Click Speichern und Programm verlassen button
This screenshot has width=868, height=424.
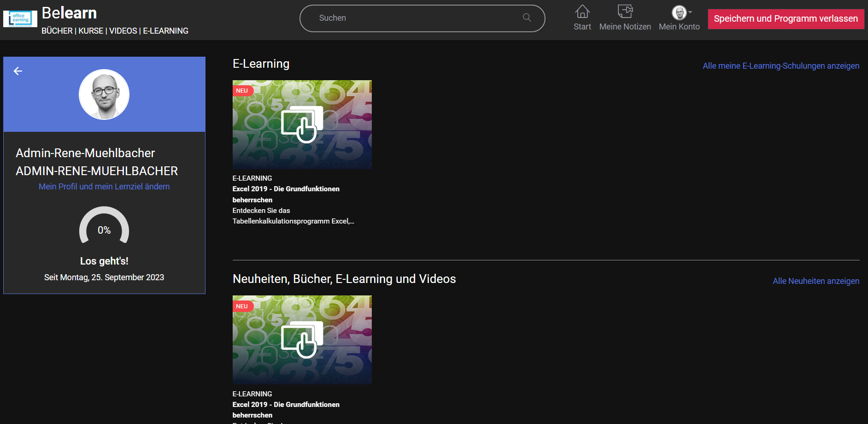786,19
